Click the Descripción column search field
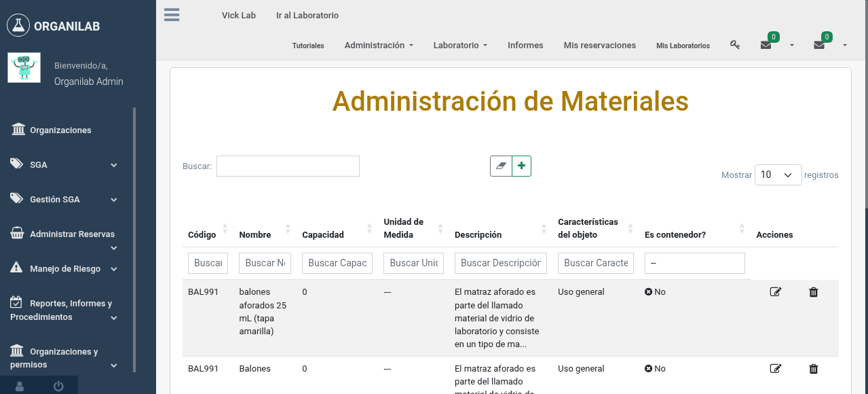This screenshot has height=394, width=868. coord(501,263)
